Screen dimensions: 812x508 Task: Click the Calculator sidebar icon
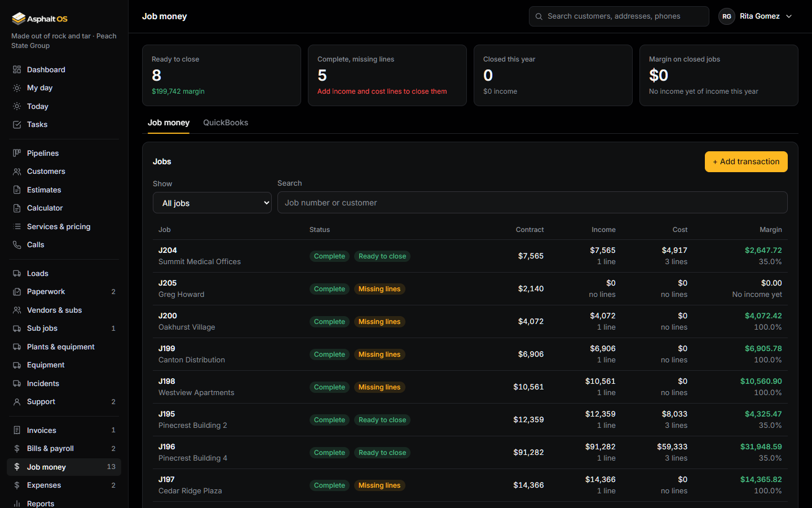17,208
